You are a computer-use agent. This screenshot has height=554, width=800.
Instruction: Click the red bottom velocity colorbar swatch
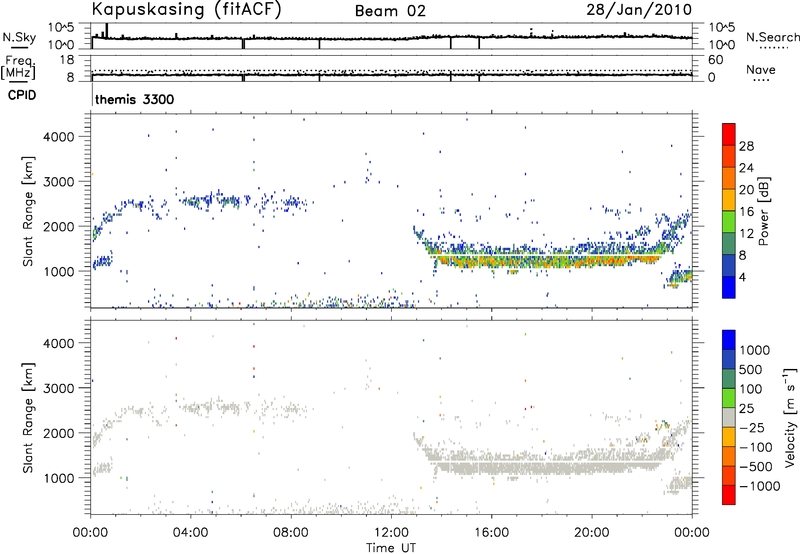tap(729, 495)
